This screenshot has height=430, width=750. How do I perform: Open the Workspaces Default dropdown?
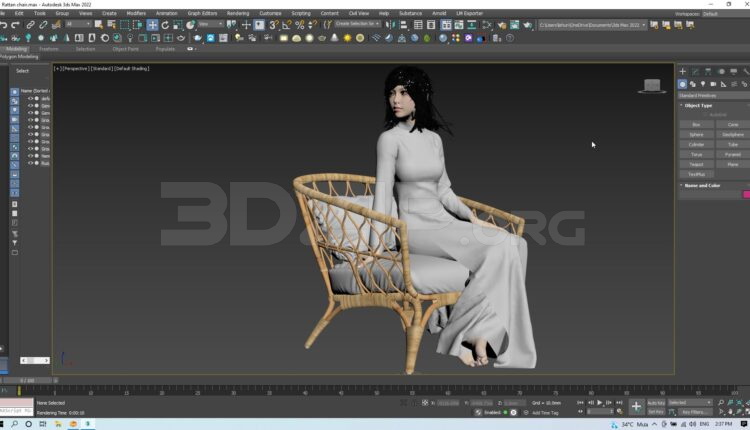(724, 14)
